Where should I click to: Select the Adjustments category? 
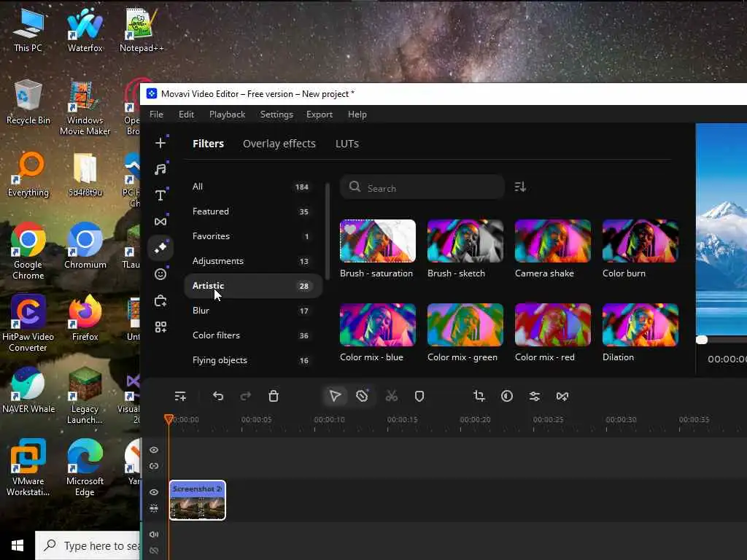(252, 261)
